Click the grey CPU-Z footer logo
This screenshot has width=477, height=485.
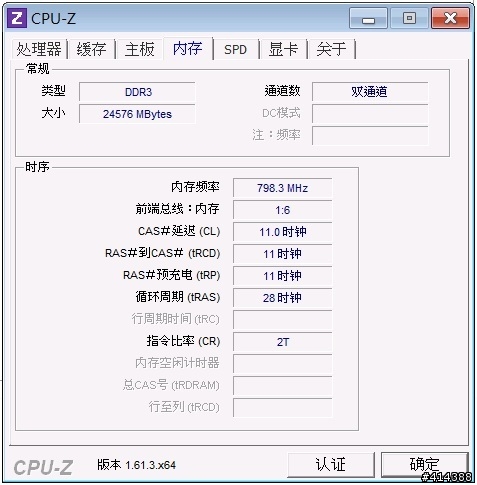click(x=43, y=467)
